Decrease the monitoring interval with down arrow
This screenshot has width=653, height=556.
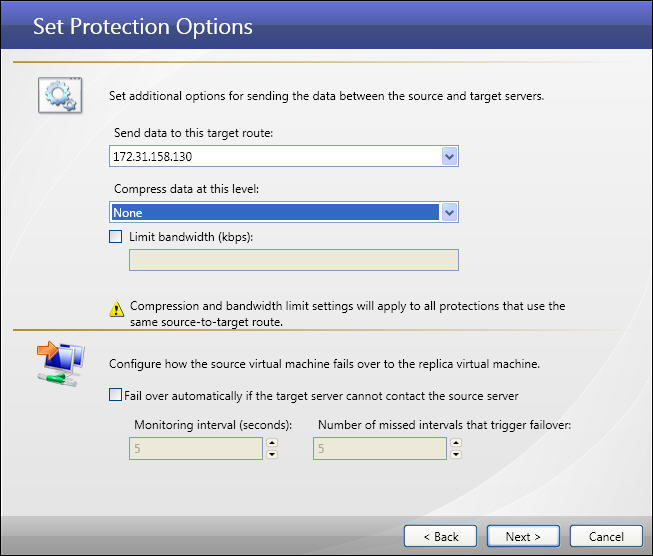pyautogui.click(x=272, y=455)
